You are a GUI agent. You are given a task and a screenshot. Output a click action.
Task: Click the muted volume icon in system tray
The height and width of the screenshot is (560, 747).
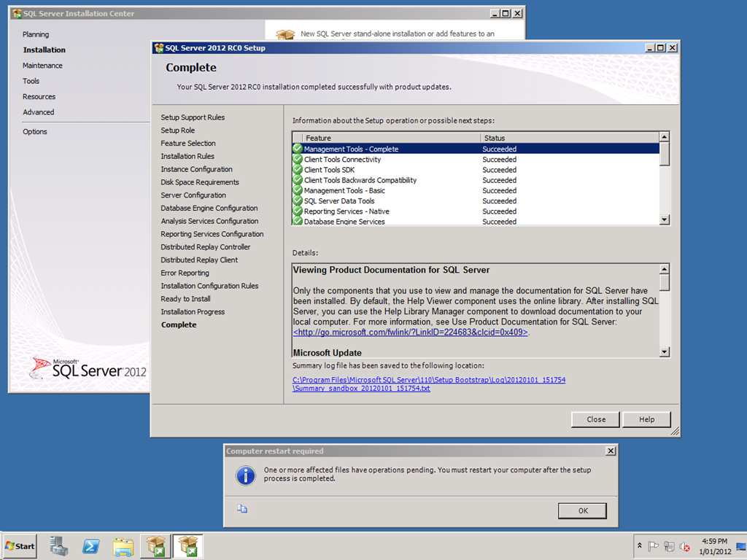(684, 546)
